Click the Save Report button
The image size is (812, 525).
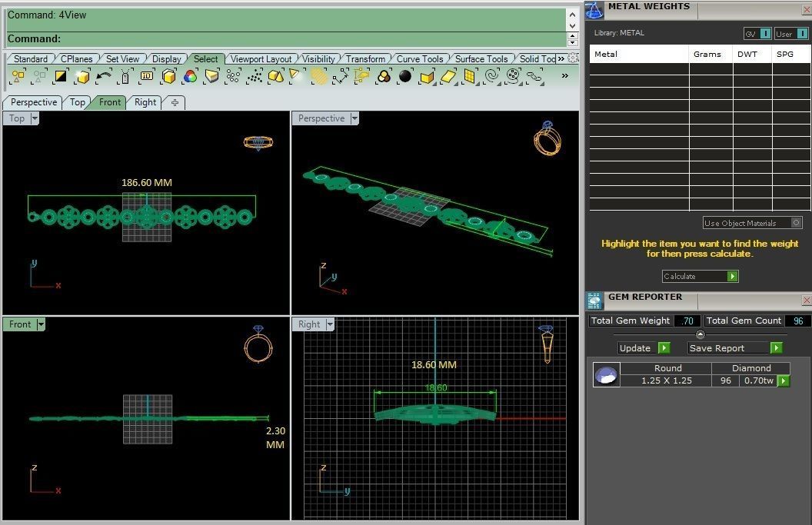point(735,348)
